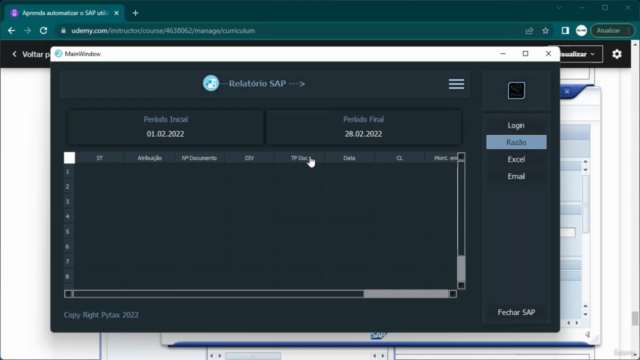The width and height of the screenshot is (640, 360).
Task: Select table row 6 header
Action: coord(68,247)
